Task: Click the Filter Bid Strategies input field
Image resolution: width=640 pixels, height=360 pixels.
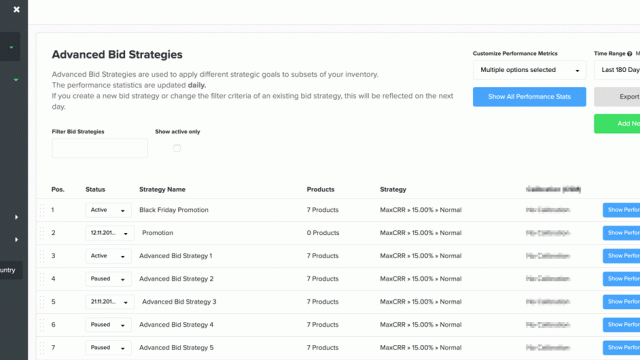Action: tap(100, 148)
